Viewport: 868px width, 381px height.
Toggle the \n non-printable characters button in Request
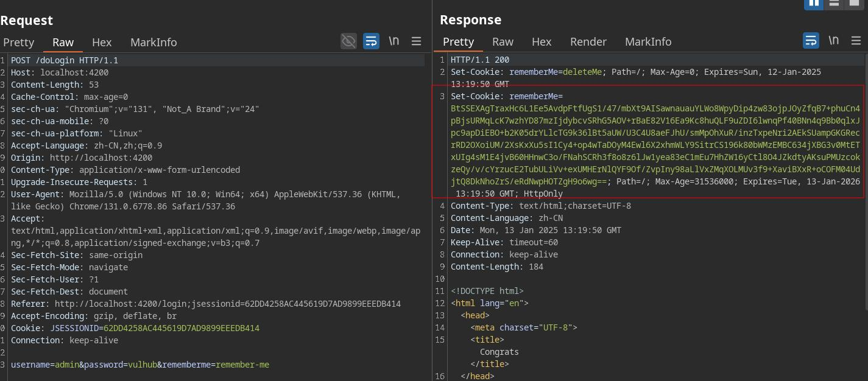[x=394, y=41]
